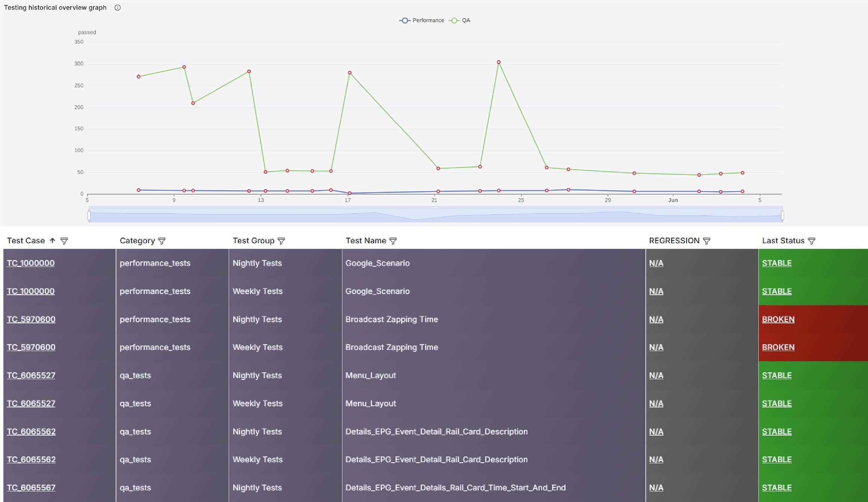The width and height of the screenshot is (868, 502).
Task: Click N/A regression for Rail_Card_Description Weekly row
Action: tap(656, 460)
